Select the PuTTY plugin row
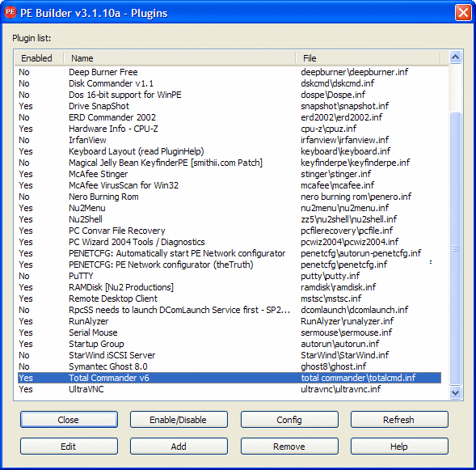This screenshot has width=476, height=470. (230, 276)
